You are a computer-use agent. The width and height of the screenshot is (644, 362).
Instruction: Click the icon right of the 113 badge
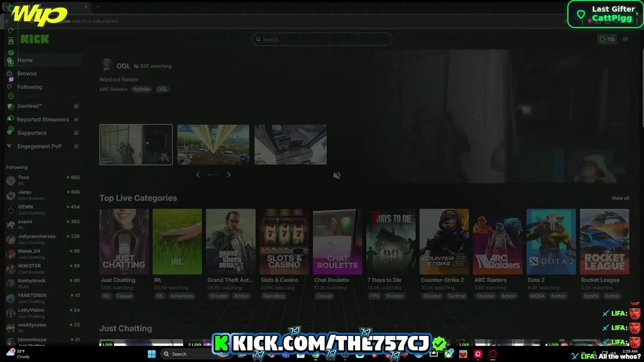(625, 39)
